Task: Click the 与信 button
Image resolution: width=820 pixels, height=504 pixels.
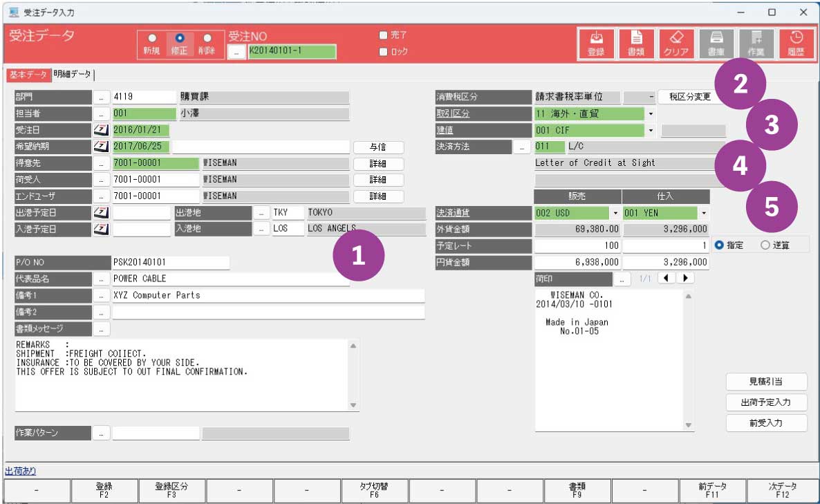Action: click(378, 147)
